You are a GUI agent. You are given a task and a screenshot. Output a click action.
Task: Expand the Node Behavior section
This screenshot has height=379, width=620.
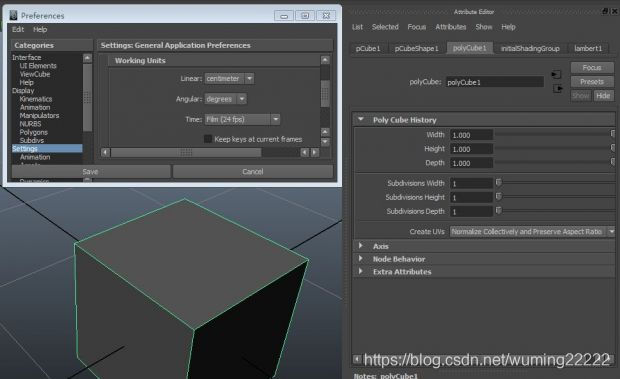[x=361, y=259]
